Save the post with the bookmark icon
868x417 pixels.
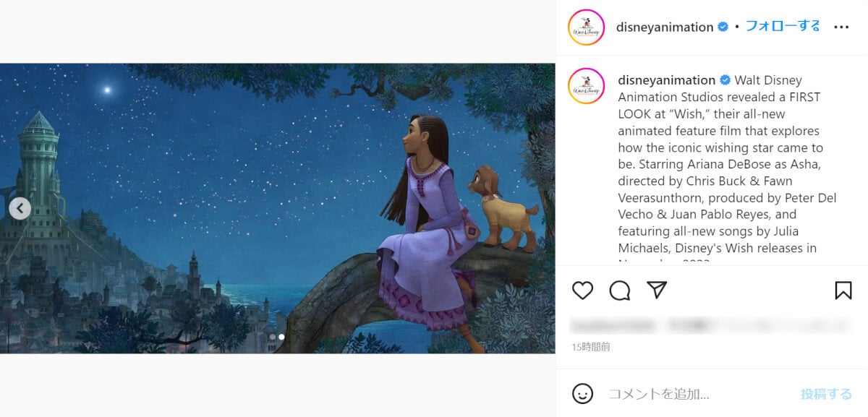pyautogui.click(x=843, y=291)
